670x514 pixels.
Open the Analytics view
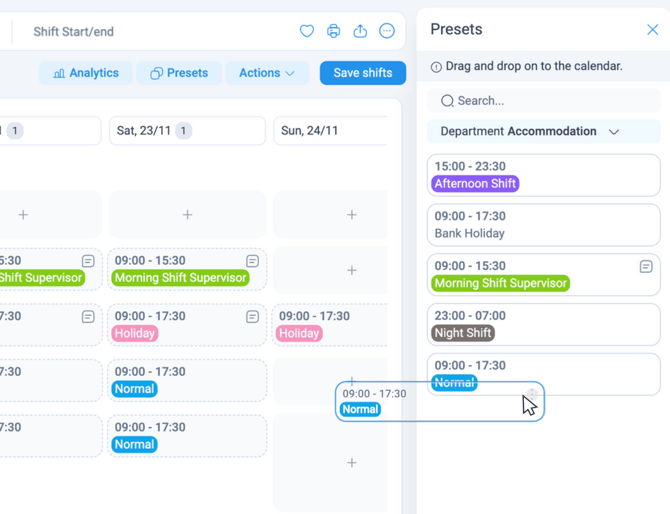[86, 73]
